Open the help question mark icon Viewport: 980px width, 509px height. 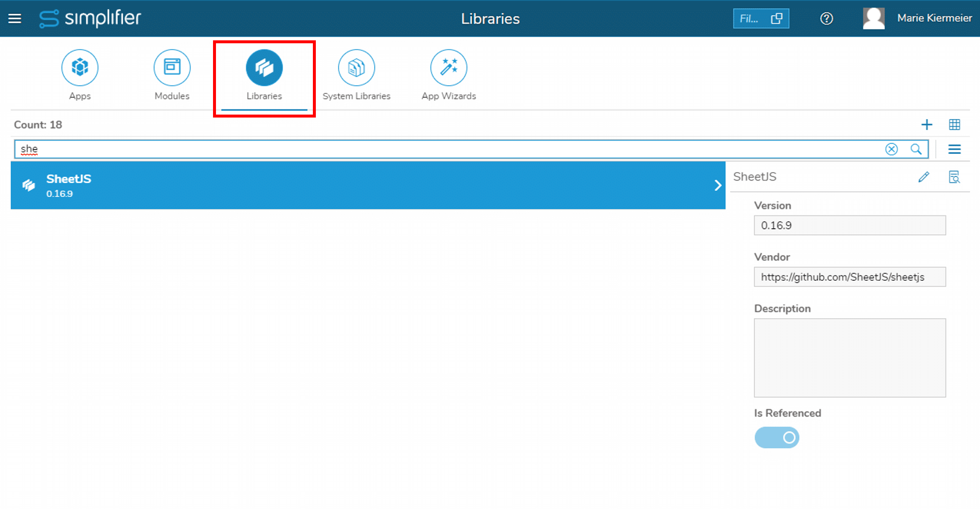click(827, 19)
